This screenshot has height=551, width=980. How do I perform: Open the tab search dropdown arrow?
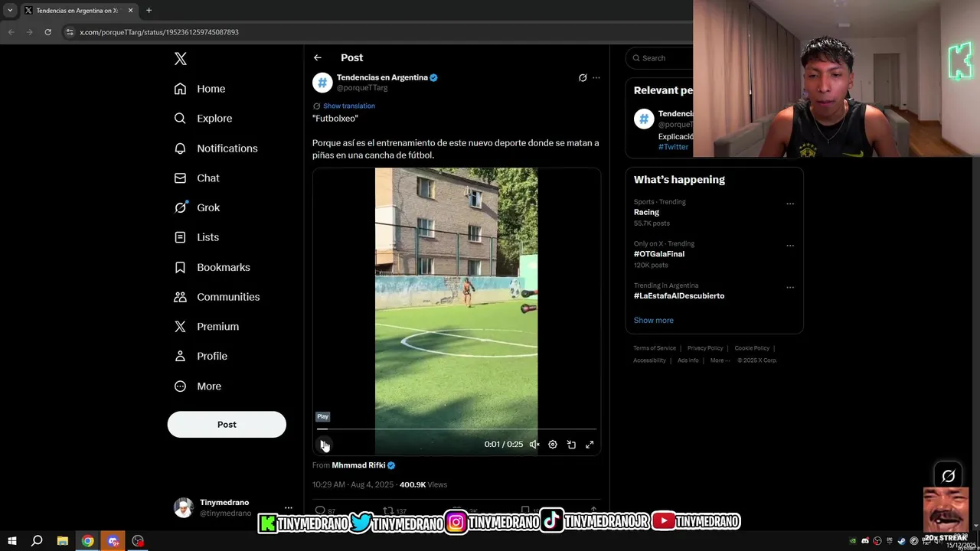[x=10, y=11]
